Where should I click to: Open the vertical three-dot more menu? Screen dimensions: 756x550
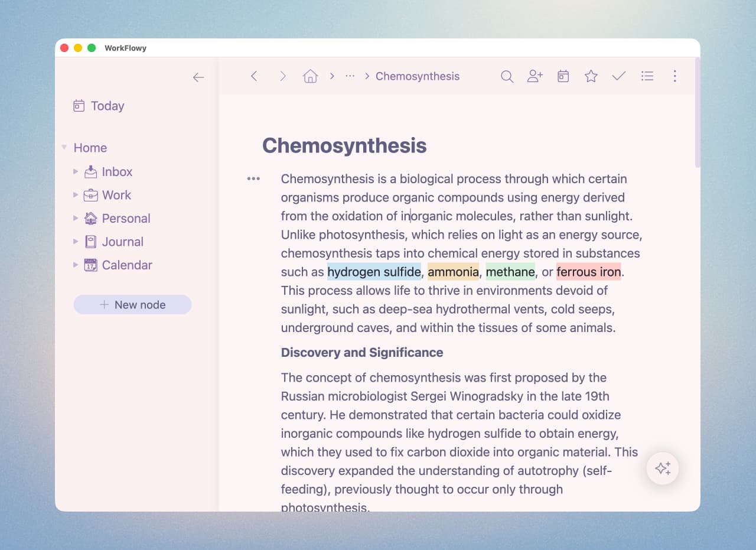coord(674,76)
